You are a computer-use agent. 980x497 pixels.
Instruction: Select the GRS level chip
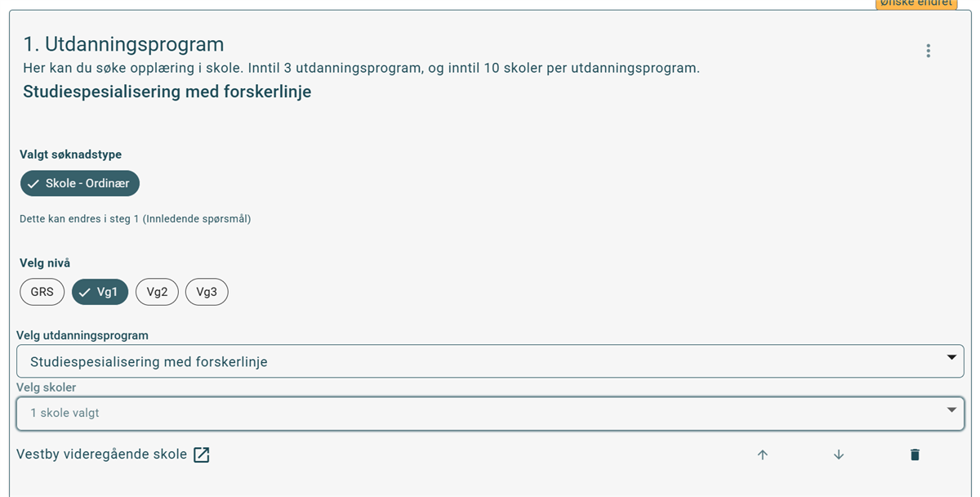[x=42, y=292]
